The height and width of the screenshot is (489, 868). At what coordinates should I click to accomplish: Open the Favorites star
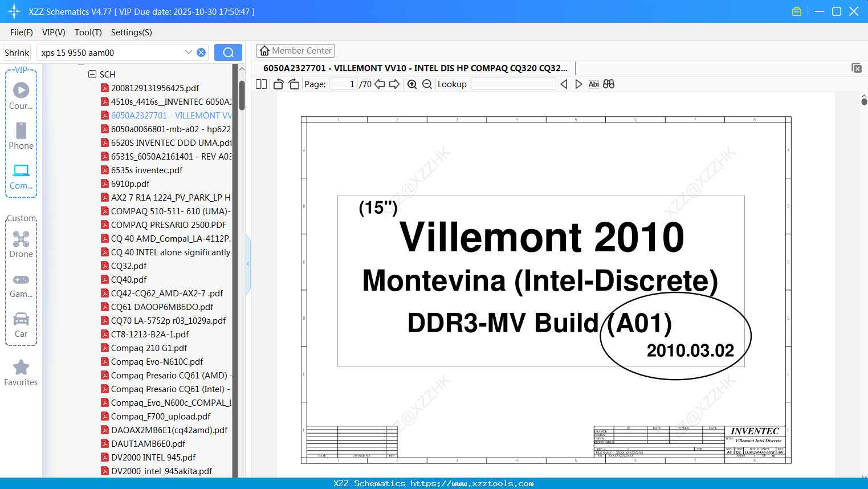[x=21, y=367]
